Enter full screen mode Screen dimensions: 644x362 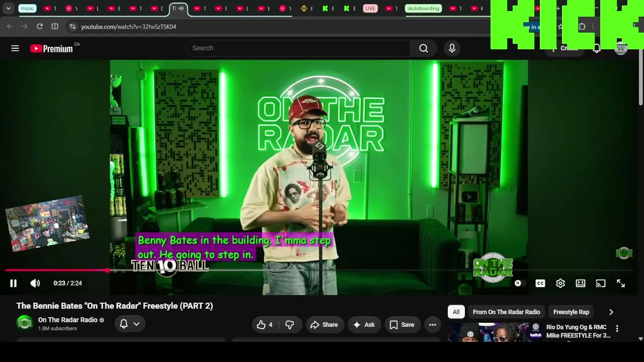tap(621, 284)
